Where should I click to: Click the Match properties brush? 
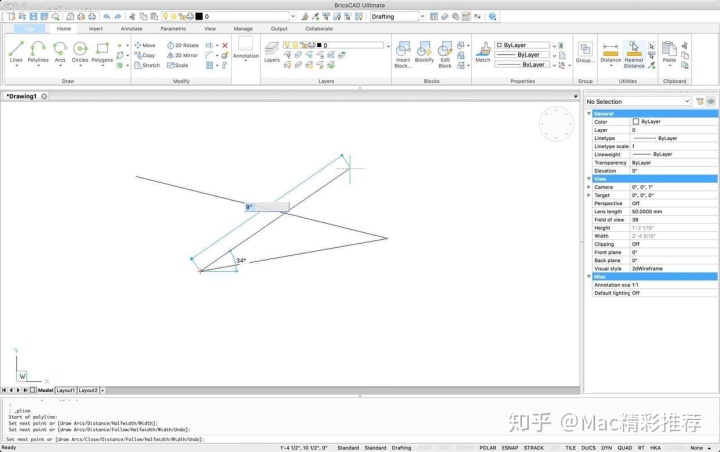(483, 51)
